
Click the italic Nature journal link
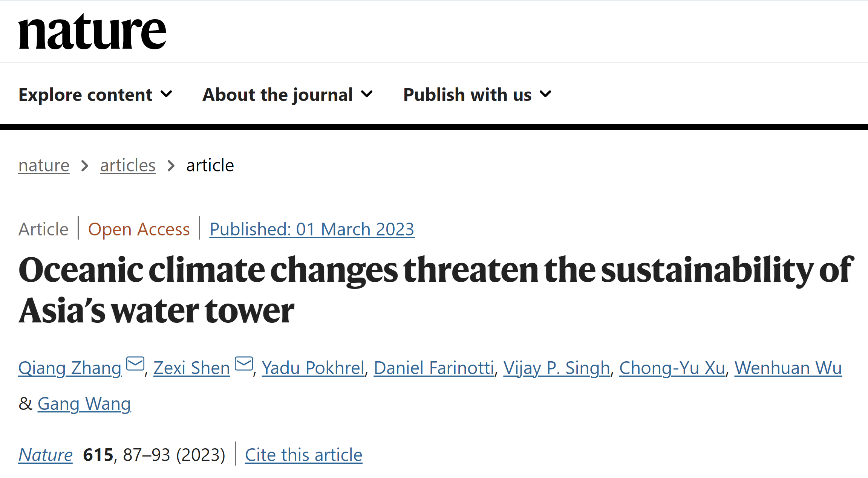pyautogui.click(x=45, y=455)
